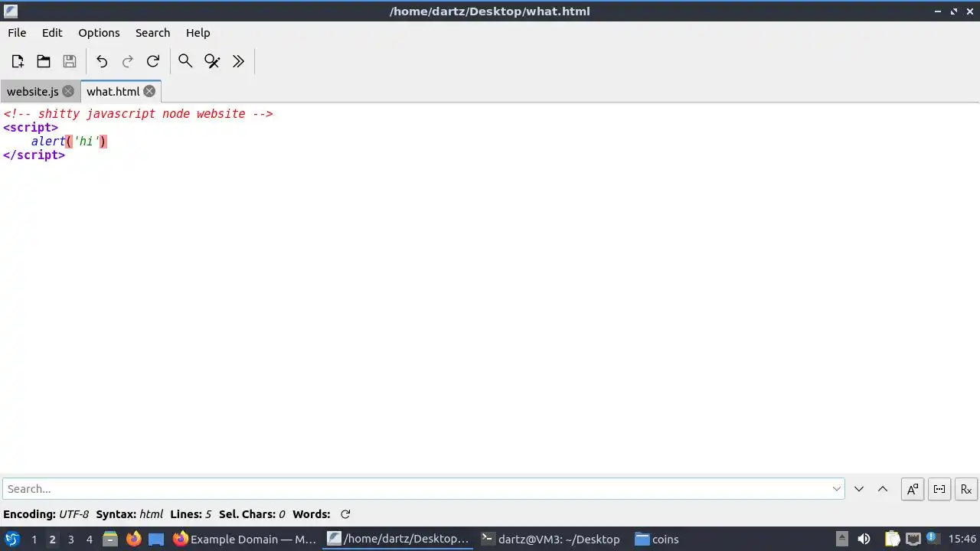
Task: Click the network connection tray icon
Action: pyautogui.click(x=913, y=539)
